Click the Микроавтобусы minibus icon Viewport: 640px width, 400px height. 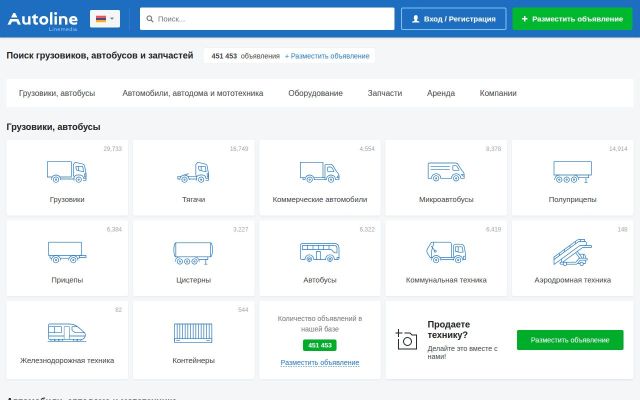[446, 171]
